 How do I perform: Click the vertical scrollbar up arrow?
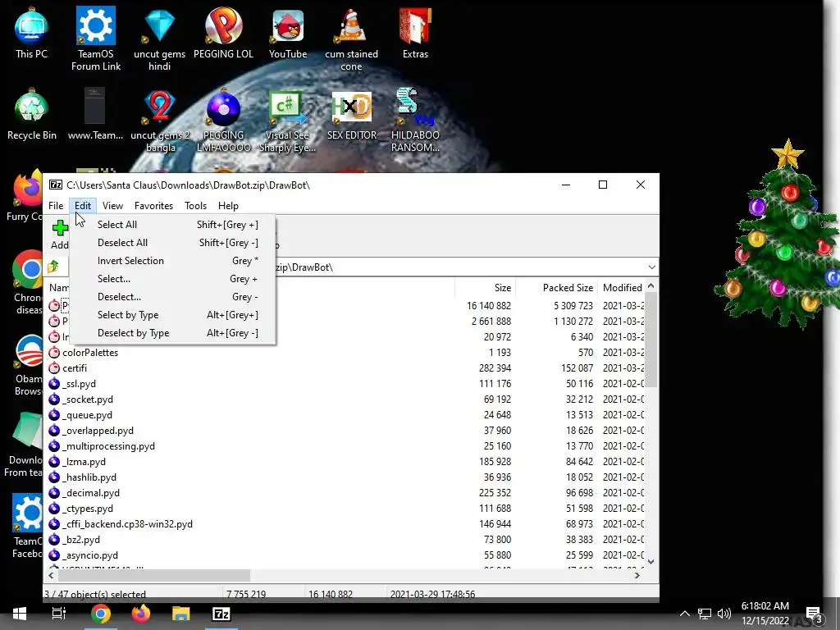(x=651, y=286)
